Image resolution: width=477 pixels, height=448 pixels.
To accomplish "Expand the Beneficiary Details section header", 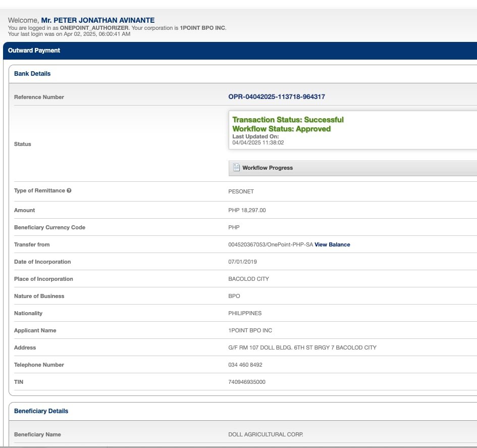I will pyautogui.click(x=41, y=411).
